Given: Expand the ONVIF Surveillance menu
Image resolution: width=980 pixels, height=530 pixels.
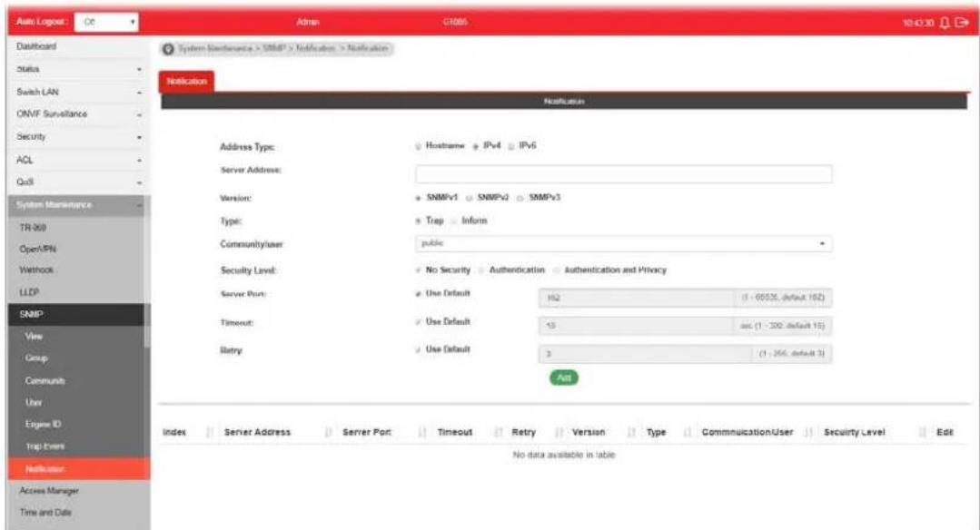Looking at the screenshot, I should tap(79, 114).
